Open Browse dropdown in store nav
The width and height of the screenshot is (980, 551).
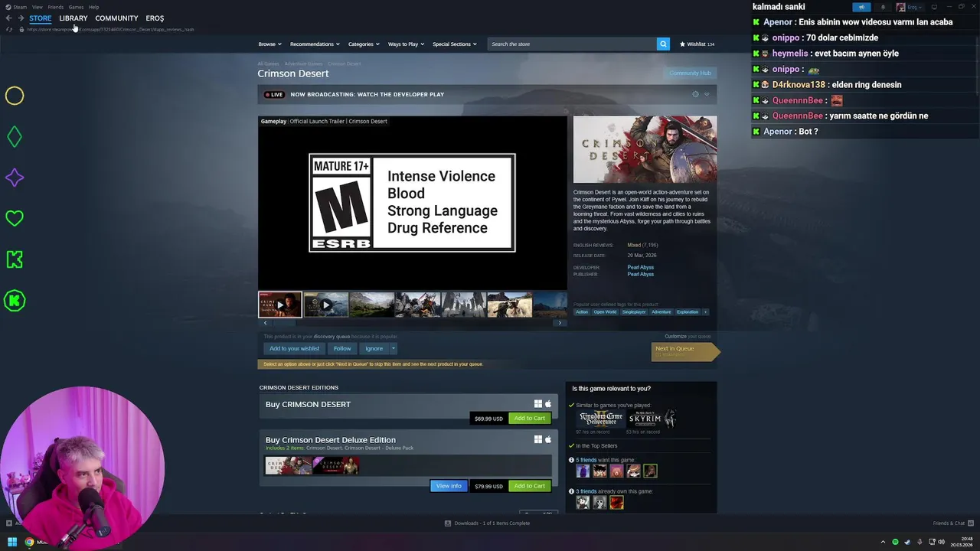tap(269, 44)
